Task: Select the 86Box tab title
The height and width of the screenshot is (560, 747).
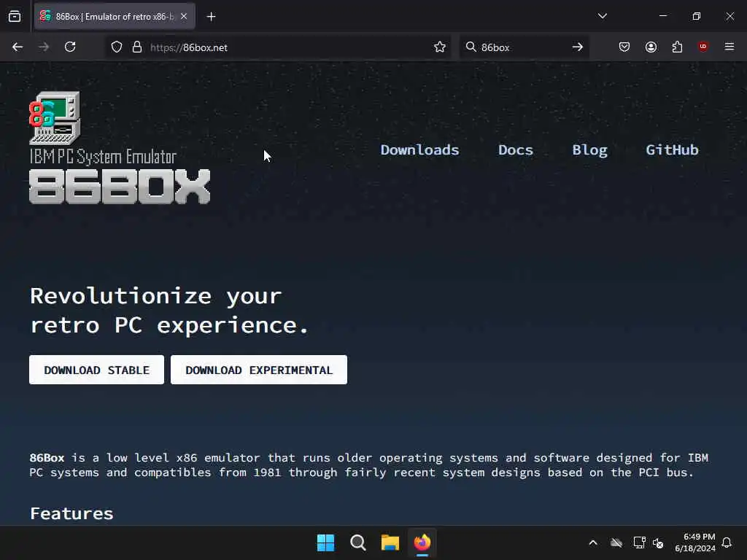Action: [x=115, y=17]
